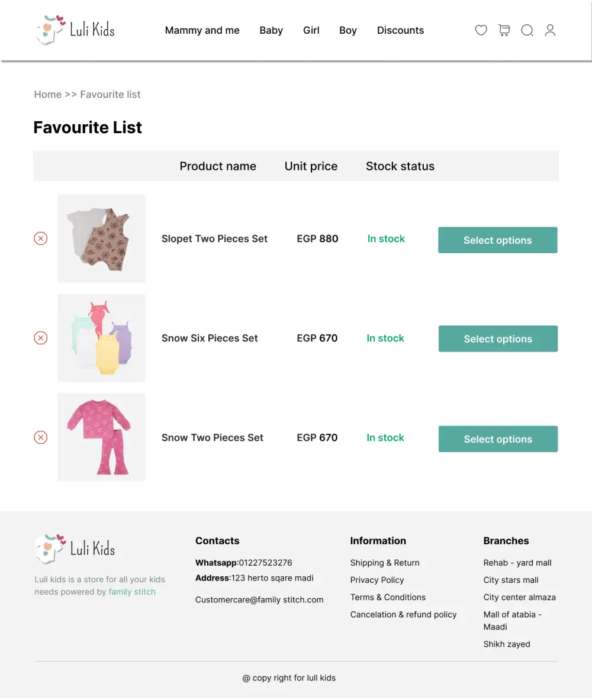592x700 pixels.
Task: Remove Snow Two Pieces Set from favourites
Action: point(40,437)
